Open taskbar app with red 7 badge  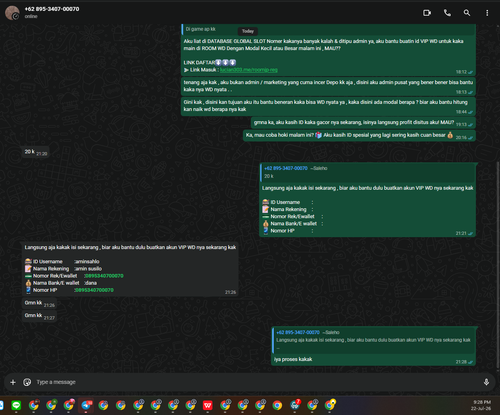(x=295, y=405)
